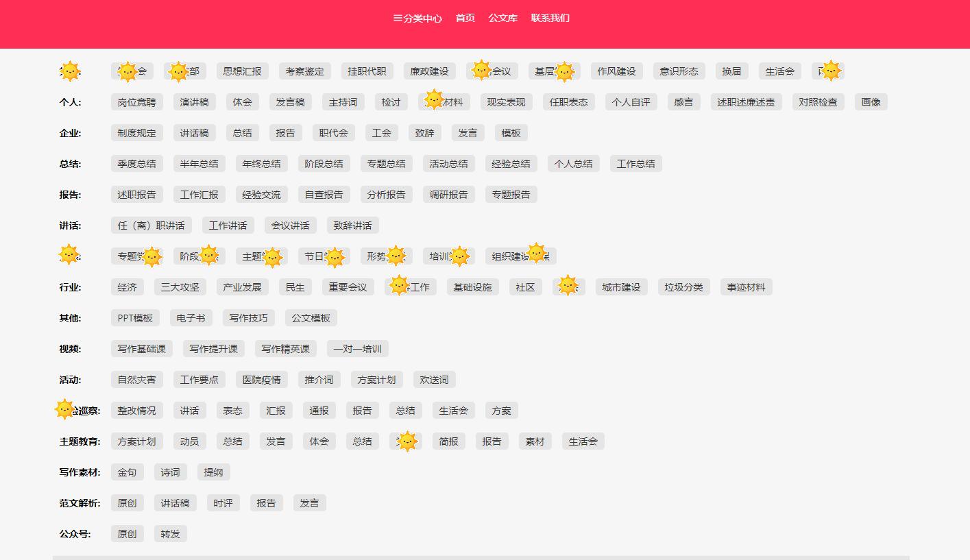Open the 公文库 menu item
970x560 pixels.
504,18
